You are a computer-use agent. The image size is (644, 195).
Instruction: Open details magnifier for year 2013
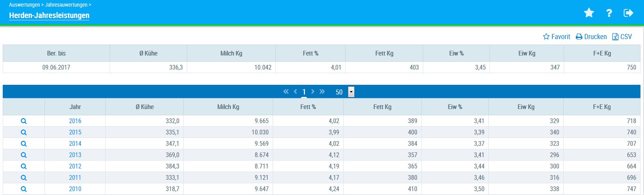coord(24,155)
